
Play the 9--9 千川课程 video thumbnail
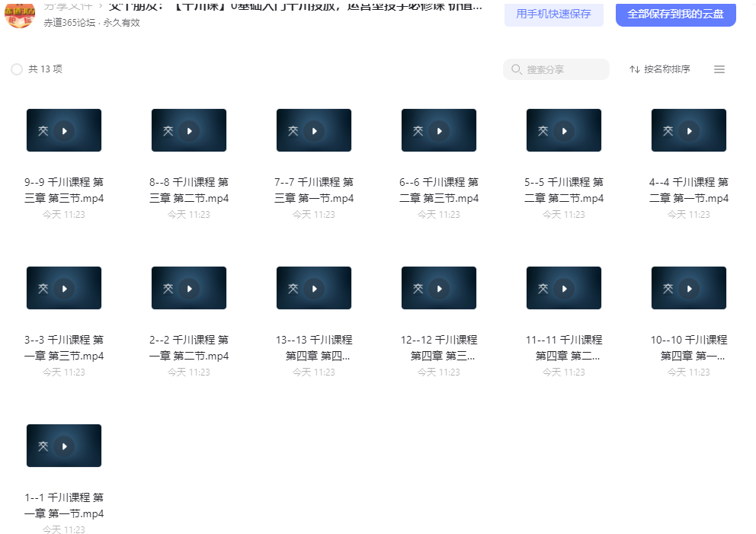pos(64,130)
